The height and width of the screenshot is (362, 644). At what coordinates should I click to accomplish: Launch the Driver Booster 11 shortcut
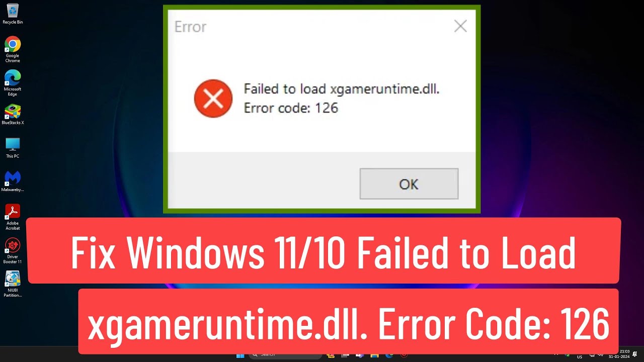coord(13,251)
